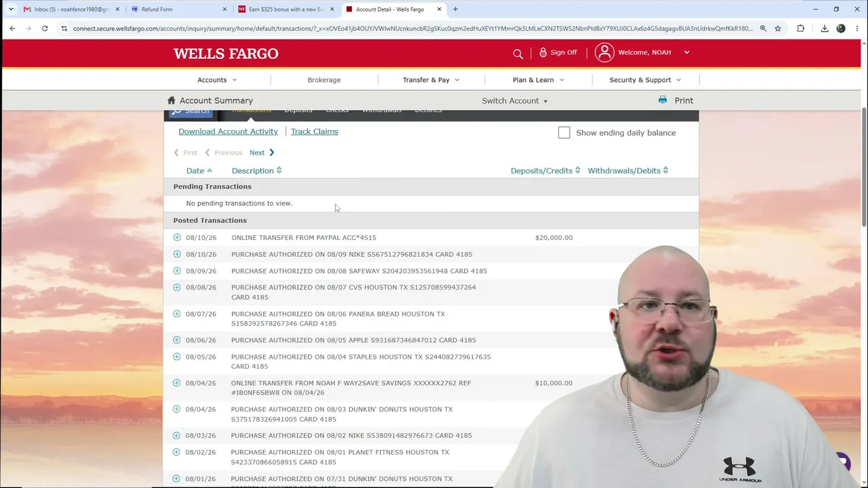This screenshot has height=488, width=868.
Task: Close the Account Detail - Wells Fargo tab
Action: coord(439,9)
